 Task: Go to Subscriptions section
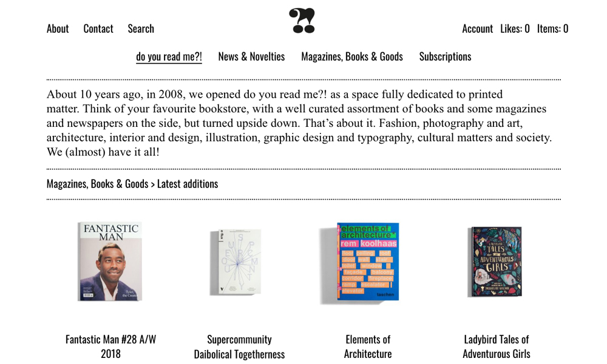(x=445, y=56)
